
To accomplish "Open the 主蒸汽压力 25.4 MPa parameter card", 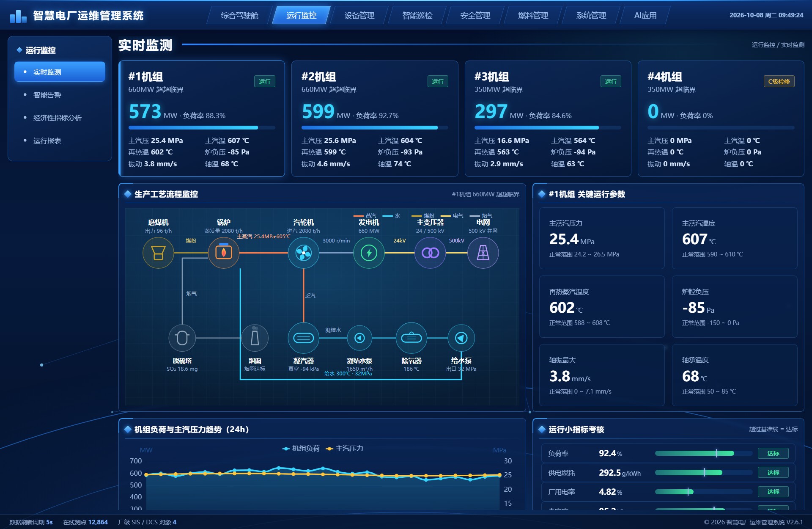I will 602,238.
